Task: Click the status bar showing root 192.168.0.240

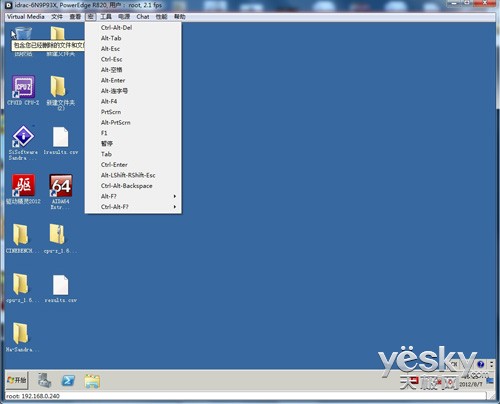Action: coord(246,396)
